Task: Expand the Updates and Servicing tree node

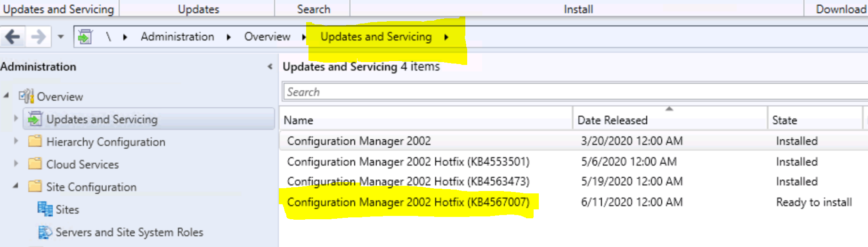Action: click(16, 119)
